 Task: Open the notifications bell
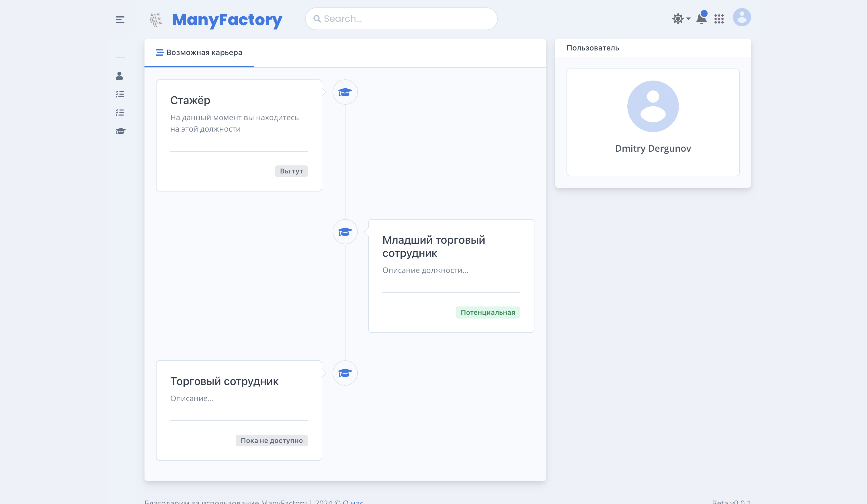coord(701,19)
